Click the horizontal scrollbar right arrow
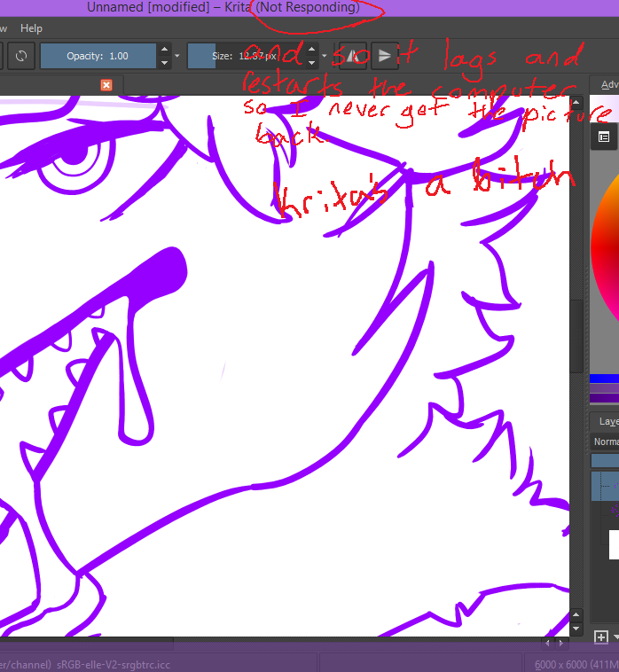Screen dimensions: 619x672 click(560, 643)
